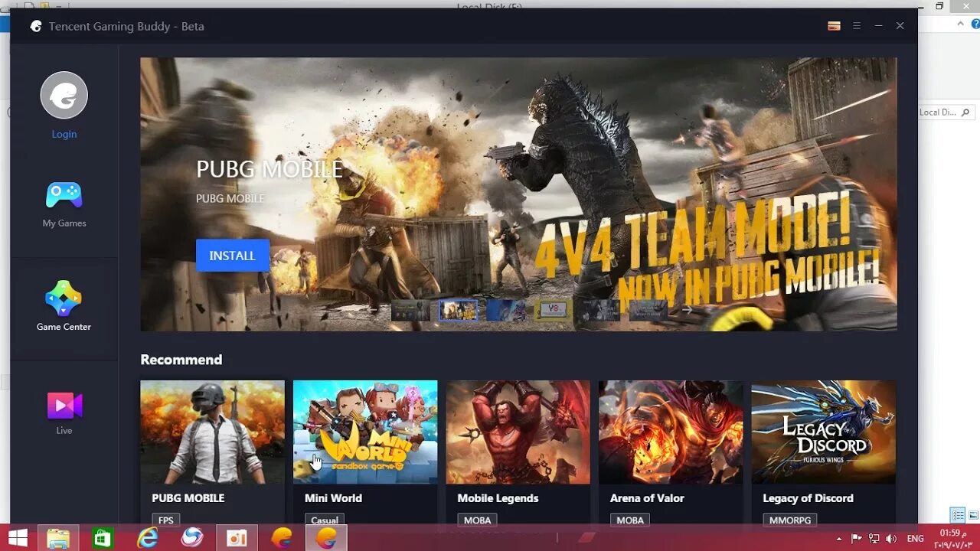Click the MOBA tag under Mobile Legends
The height and width of the screenshot is (551, 980).
point(477,520)
